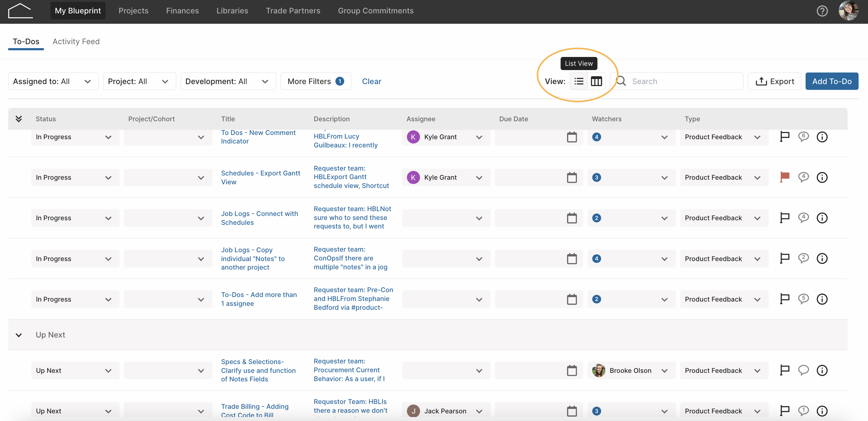
Task: Toggle flag on To Dos - New Comment Indicator
Action: [784, 136]
